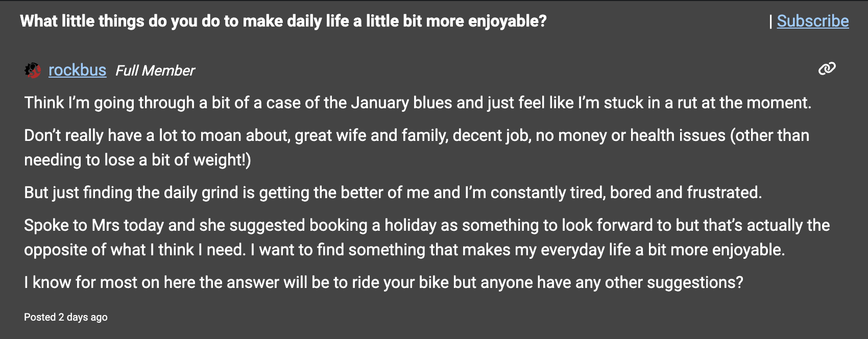Click rockbus's avatar image

(x=33, y=70)
